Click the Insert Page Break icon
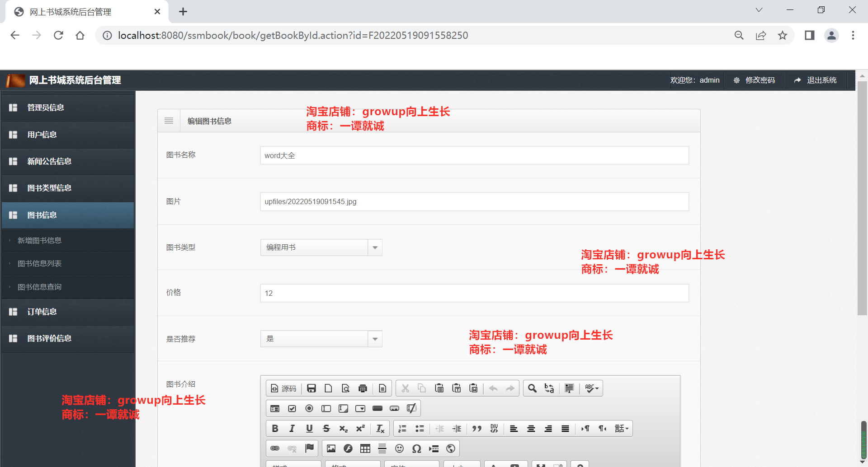The height and width of the screenshot is (467, 868). click(434, 448)
